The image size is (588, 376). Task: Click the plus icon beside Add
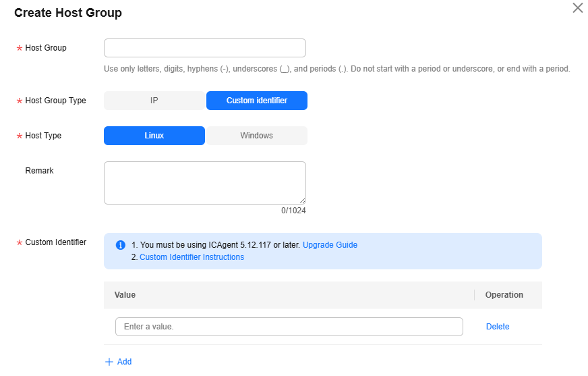click(109, 362)
